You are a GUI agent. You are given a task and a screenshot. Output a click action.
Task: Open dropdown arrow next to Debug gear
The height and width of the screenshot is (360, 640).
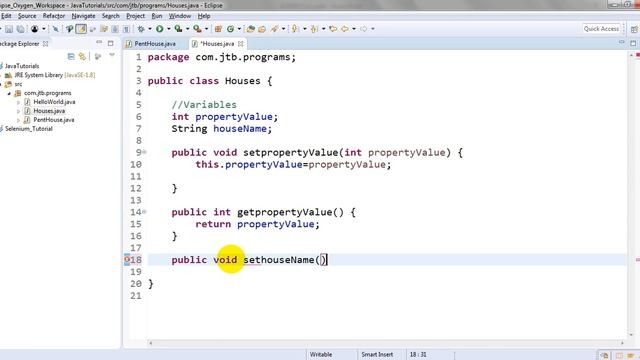(149, 29)
